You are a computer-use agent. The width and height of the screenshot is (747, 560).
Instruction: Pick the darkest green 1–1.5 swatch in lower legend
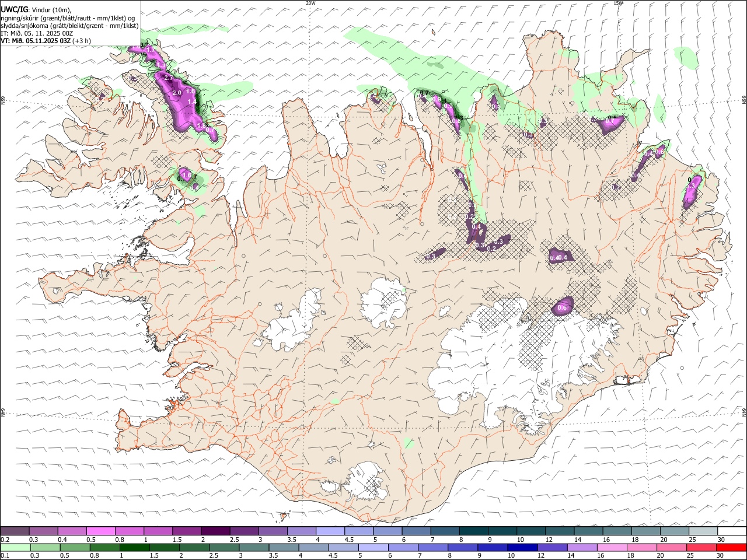point(135,547)
